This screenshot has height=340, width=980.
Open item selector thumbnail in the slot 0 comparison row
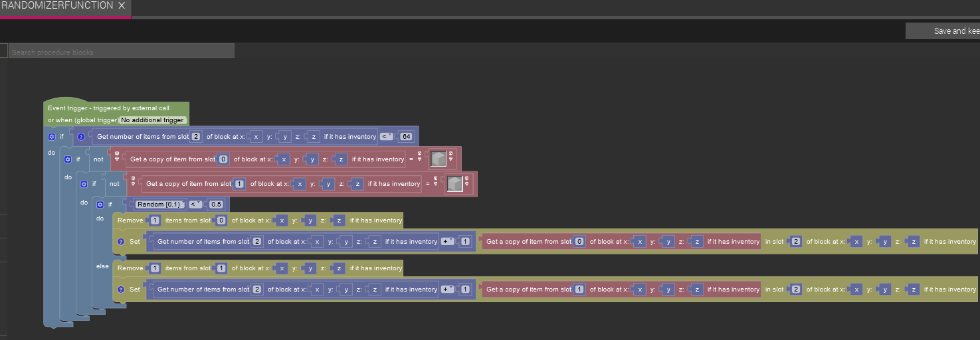[439, 159]
